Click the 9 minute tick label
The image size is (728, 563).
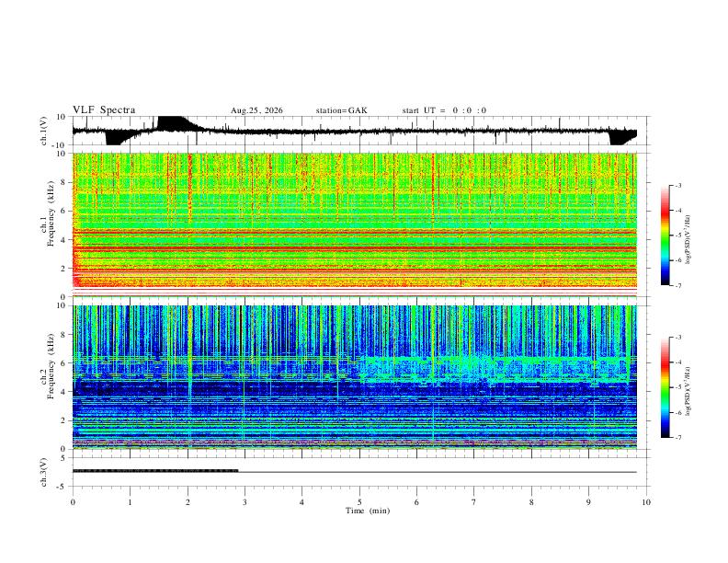tap(588, 502)
